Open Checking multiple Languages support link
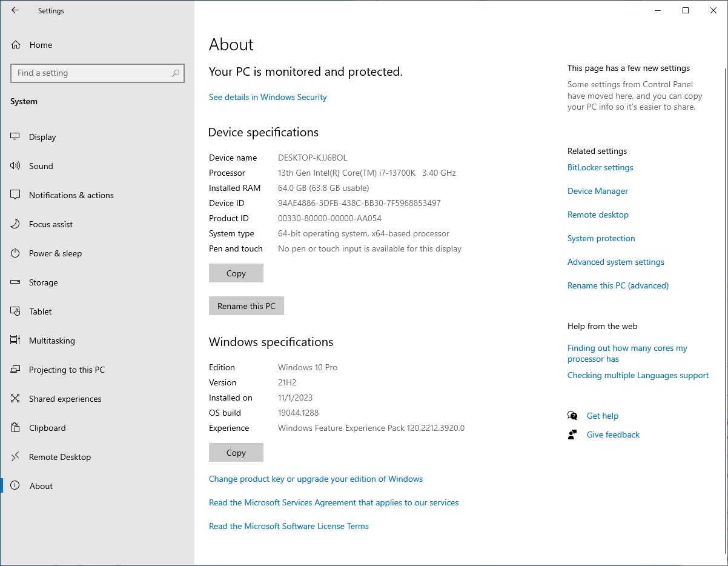Screen dimensions: 728x566 click(x=638, y=375)
